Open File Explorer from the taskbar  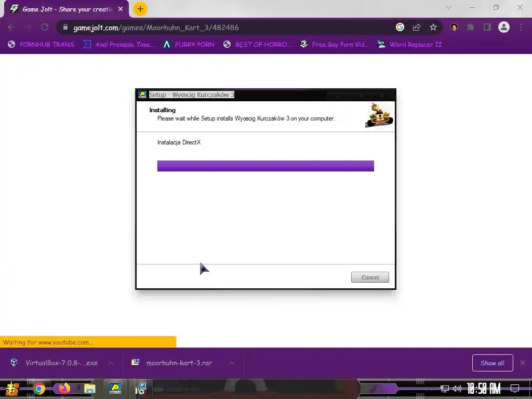pyautogui.click(x=89, y=389)
